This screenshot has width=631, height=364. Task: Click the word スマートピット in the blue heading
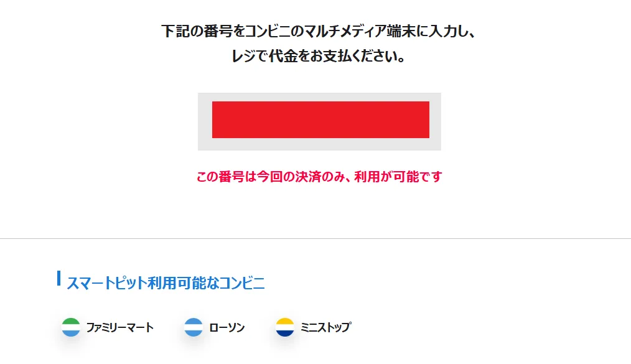tap(106, 283)
